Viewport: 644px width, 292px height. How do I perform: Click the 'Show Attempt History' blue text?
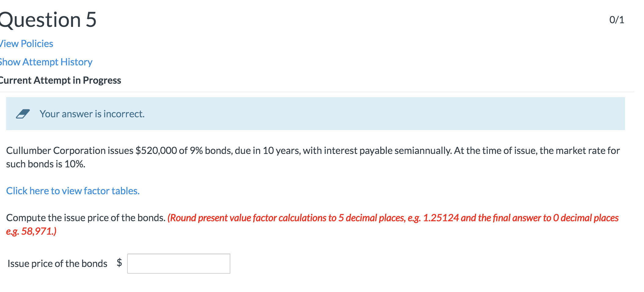click(46, 62)
